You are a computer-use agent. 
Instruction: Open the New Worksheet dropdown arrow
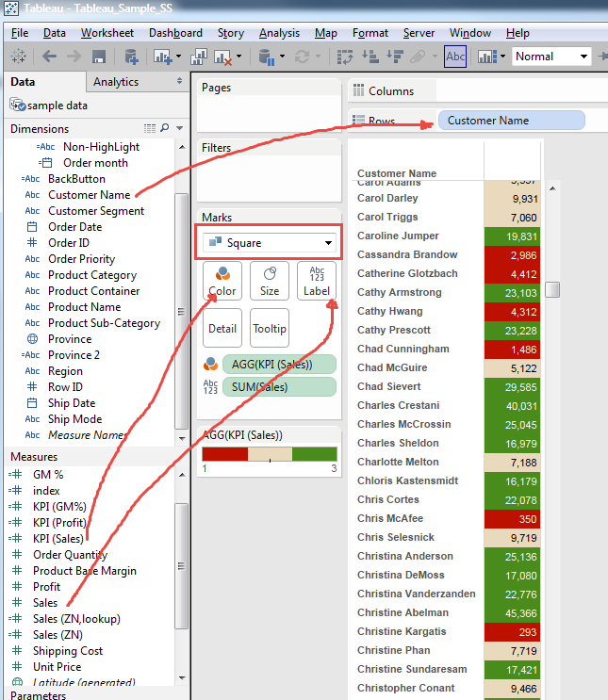(x=179, y=57)
